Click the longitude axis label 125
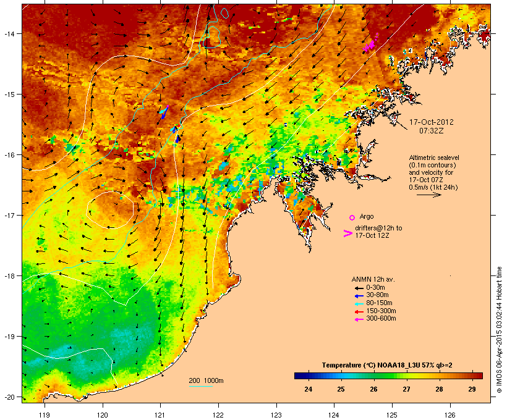 click(392, 415)
